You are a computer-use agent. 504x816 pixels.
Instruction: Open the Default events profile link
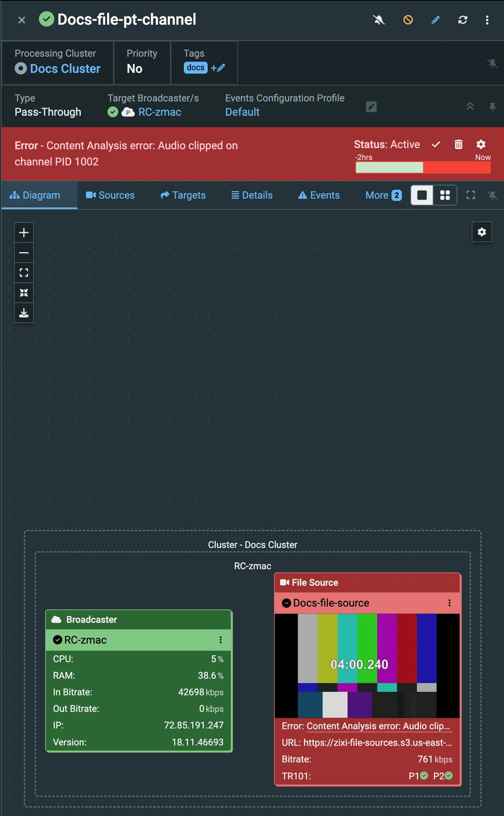point(242,112)
